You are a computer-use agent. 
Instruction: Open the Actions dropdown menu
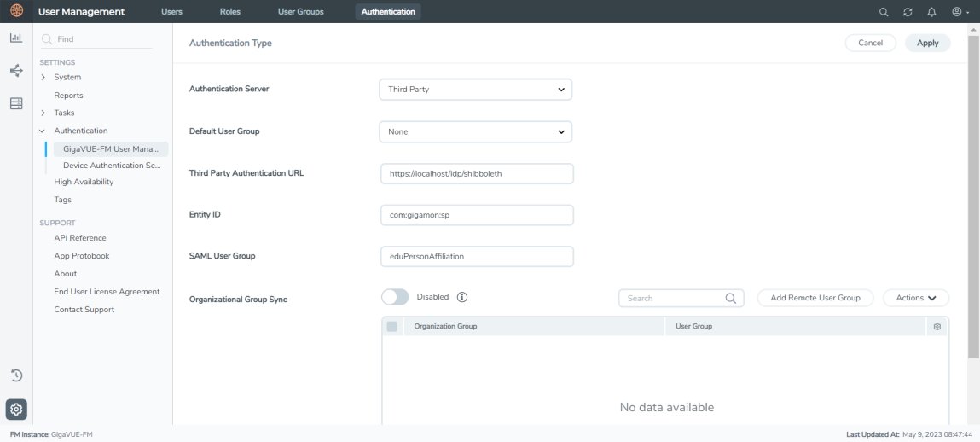coord(916,298)
